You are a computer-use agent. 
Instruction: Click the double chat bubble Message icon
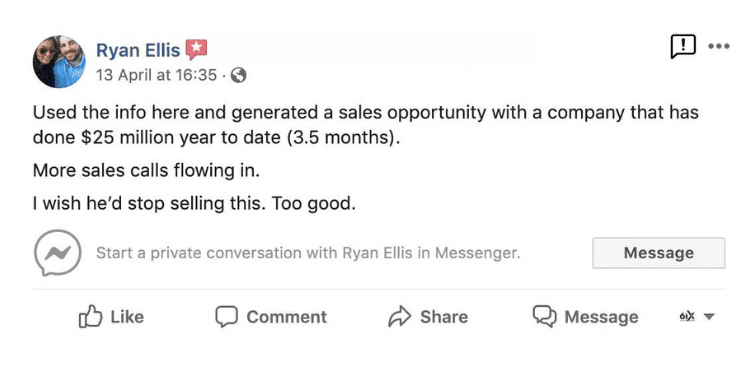point(545,317)
